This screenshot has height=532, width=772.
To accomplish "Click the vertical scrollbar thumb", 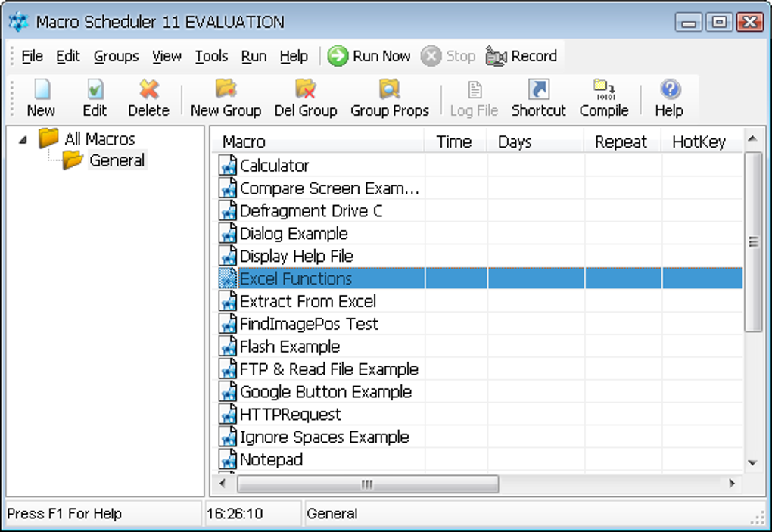I will coord(753,241).
